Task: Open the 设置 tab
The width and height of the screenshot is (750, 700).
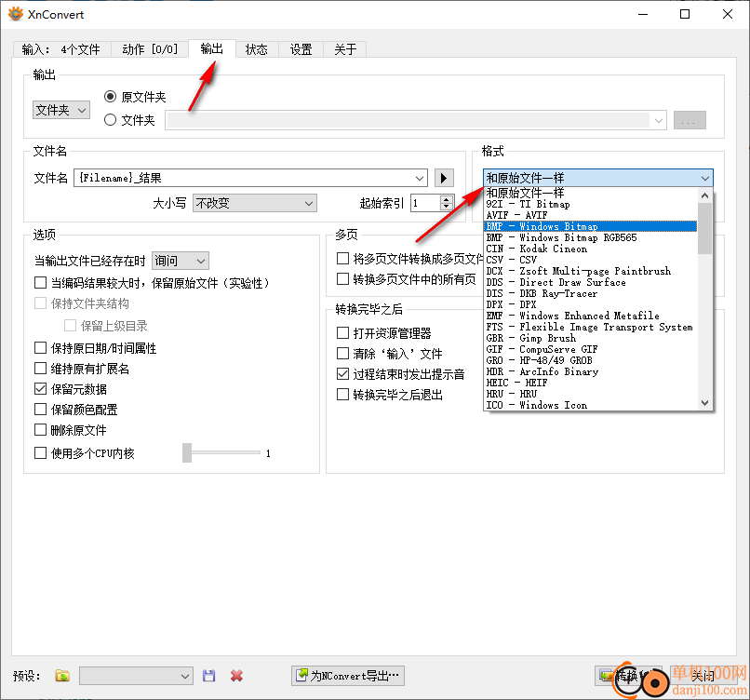Action: click(x=301, y=49)
